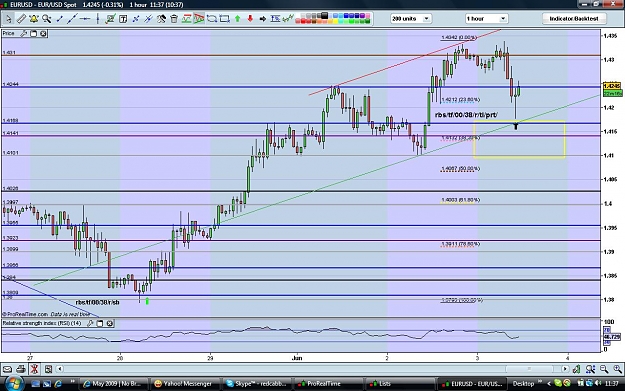Pick the black color swatch
The image size is (625, 391).
click(x=324, y=16)
